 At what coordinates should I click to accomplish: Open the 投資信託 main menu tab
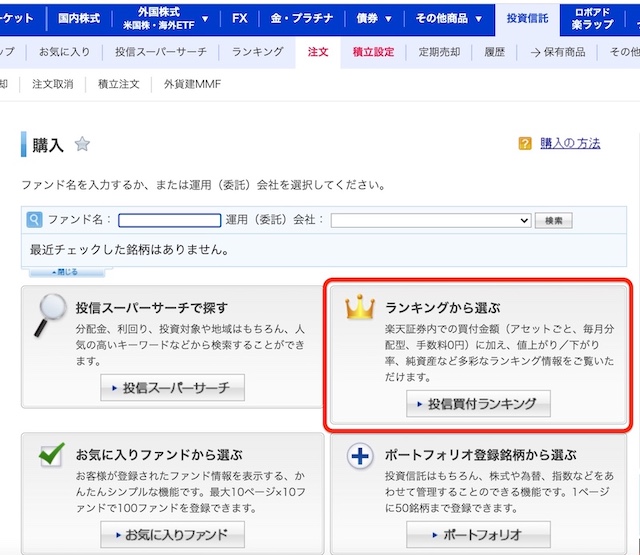point(527,18)
